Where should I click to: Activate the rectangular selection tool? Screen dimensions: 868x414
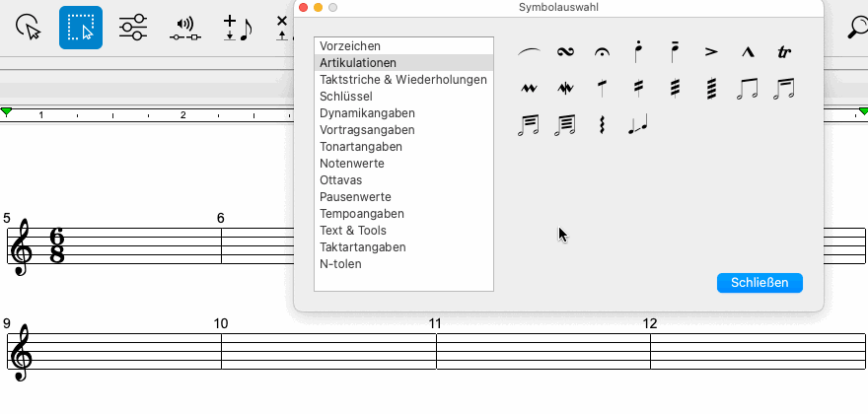coord(81,28)
